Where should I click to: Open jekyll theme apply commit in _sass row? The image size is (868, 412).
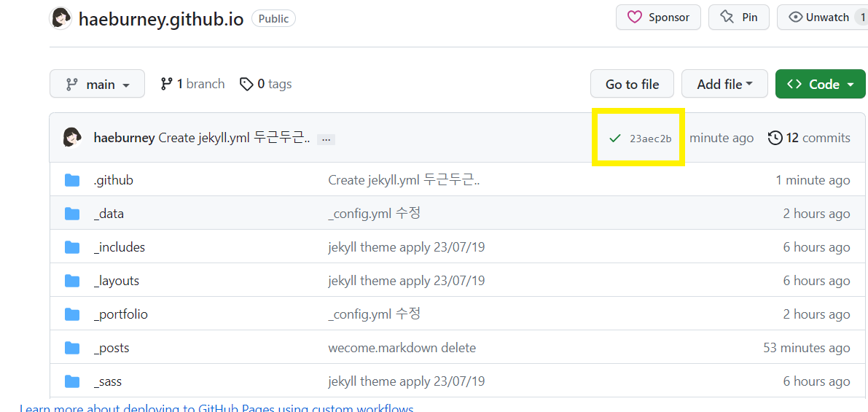[407, 381]
